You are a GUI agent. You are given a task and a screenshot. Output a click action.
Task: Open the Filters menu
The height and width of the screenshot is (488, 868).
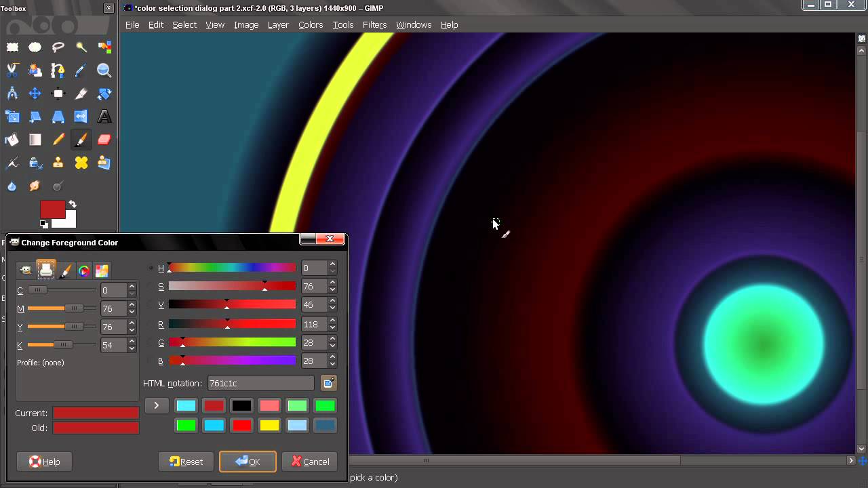(x=374, y=24)
